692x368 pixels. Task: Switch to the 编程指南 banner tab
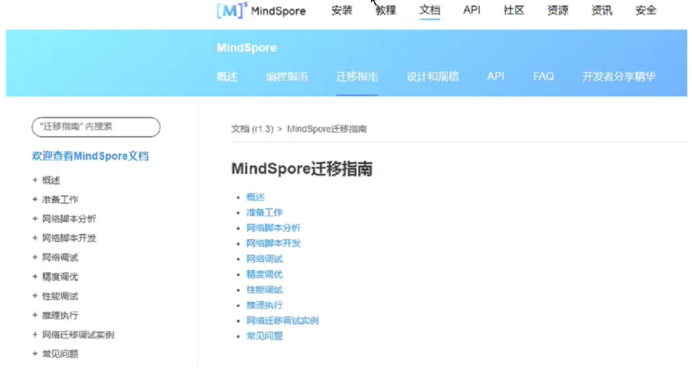pyautogui.click(x=287, y=77)
